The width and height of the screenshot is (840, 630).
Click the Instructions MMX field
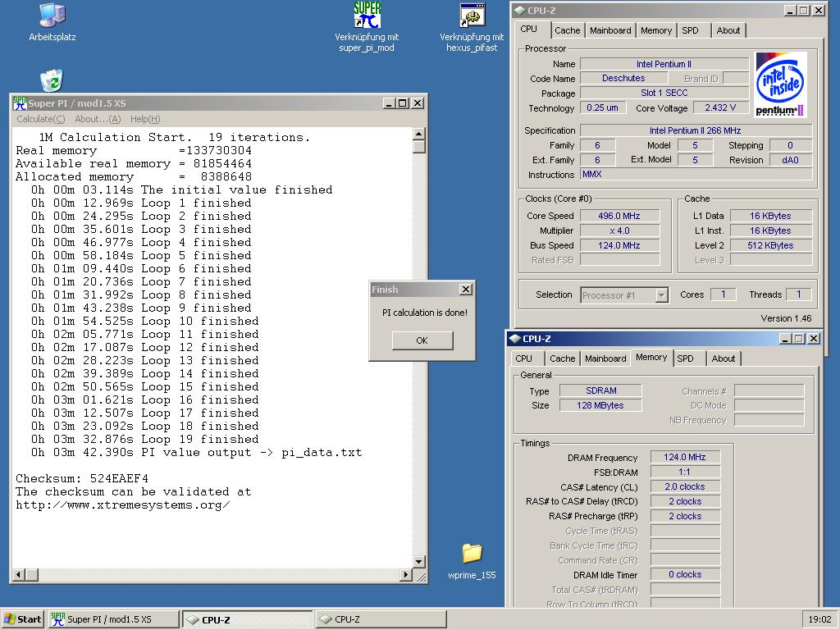pos(696,175)
